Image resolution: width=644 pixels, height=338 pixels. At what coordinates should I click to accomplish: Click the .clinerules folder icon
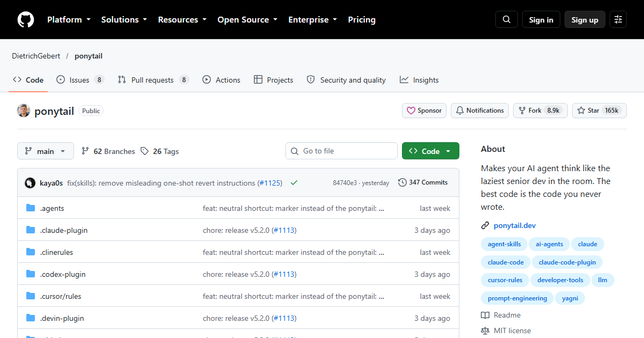click(31, 252)
